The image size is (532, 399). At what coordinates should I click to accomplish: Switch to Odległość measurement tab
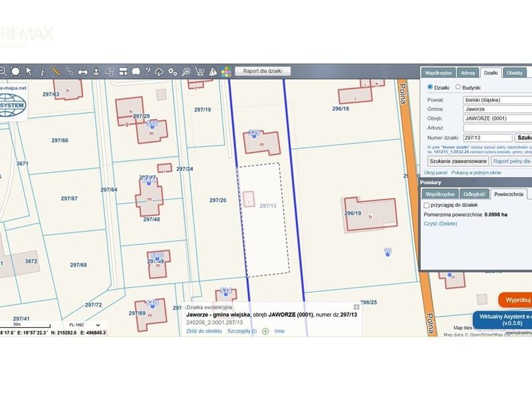[474, 194]
